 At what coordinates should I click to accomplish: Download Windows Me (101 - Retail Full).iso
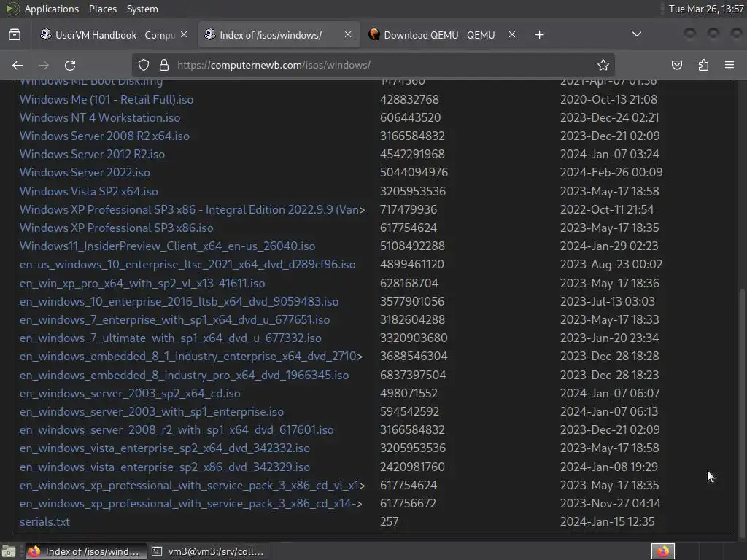pyautogui.click(x=107, y=99)
